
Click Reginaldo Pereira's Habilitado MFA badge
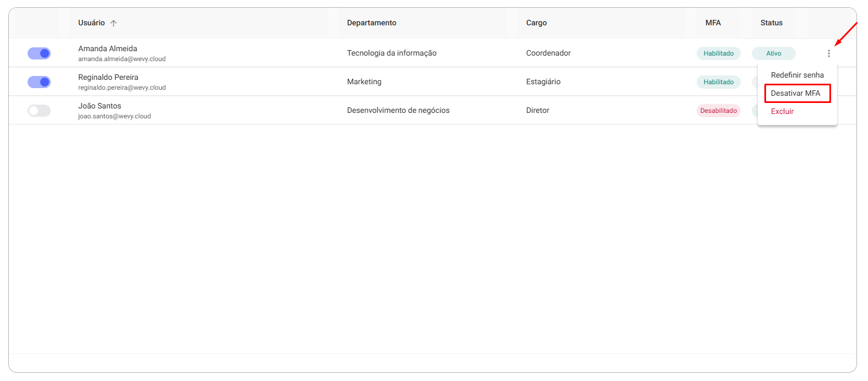click(x=719, y=82)
